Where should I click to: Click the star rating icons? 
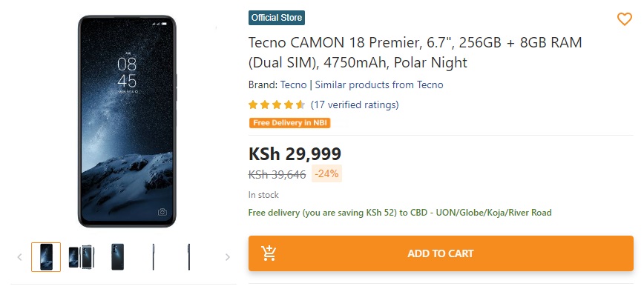pos(277,105)
